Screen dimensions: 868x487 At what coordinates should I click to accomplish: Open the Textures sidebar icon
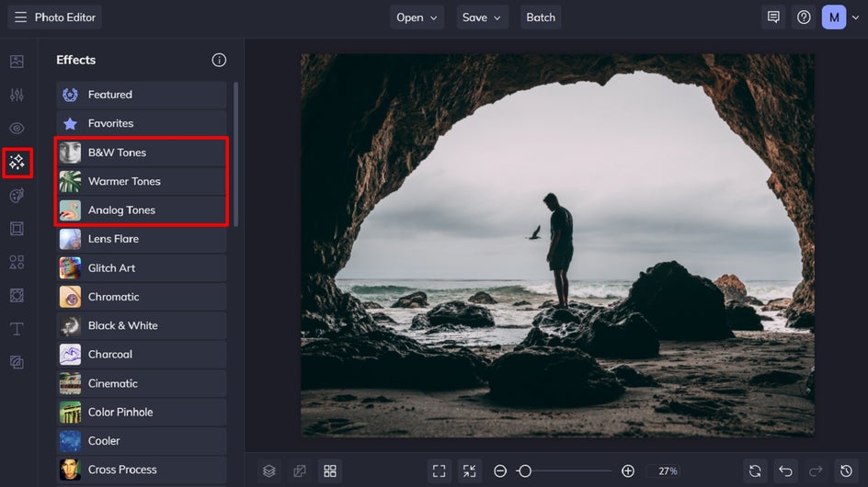click(17, 362)
